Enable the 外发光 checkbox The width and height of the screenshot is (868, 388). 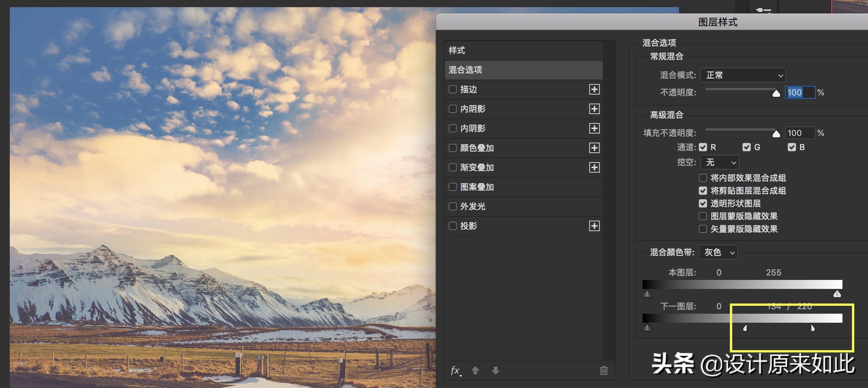click(453, 206)
